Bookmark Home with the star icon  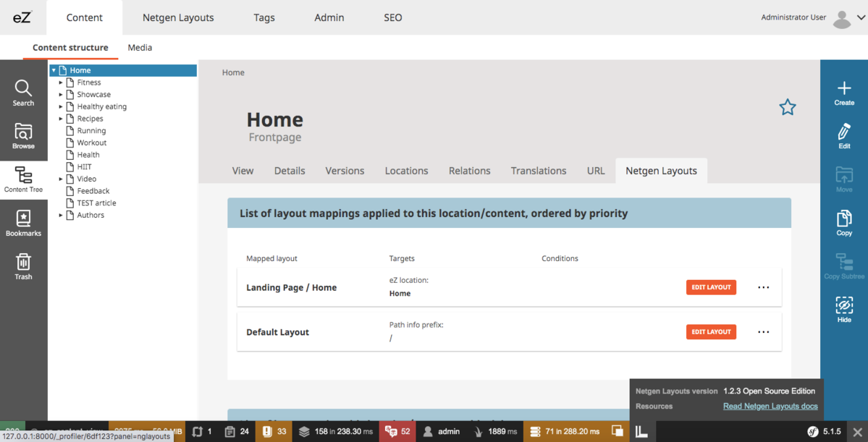788,107
